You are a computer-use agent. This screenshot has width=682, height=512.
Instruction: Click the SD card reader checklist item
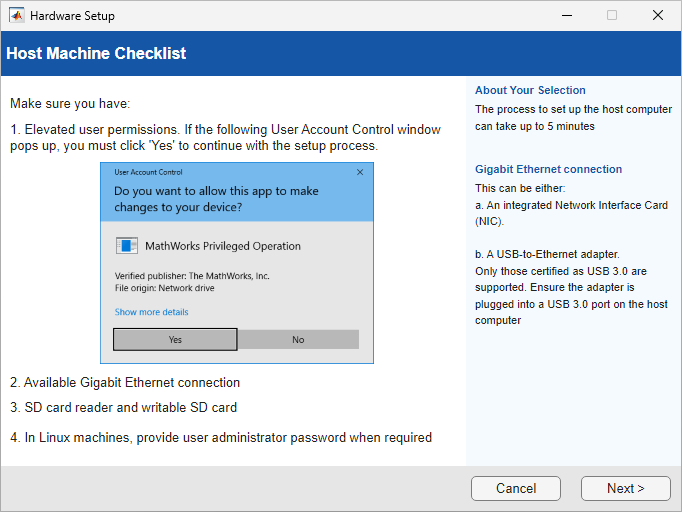pyautogui.click(x=123, y=407)
